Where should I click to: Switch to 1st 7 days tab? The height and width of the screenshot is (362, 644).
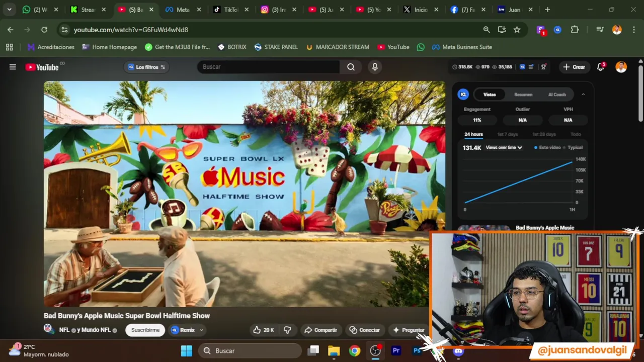pyautogui.click(x=507, y=134)
